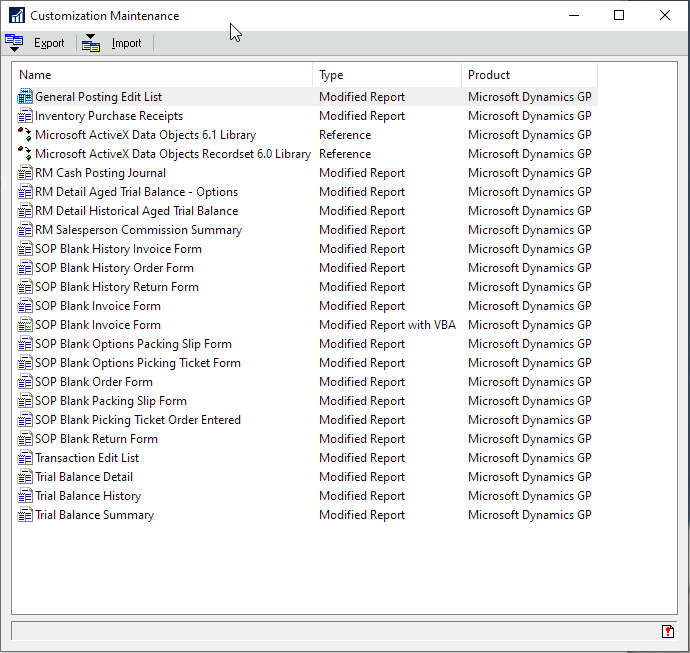Select the Trial Balance History name

coord(88,496)
